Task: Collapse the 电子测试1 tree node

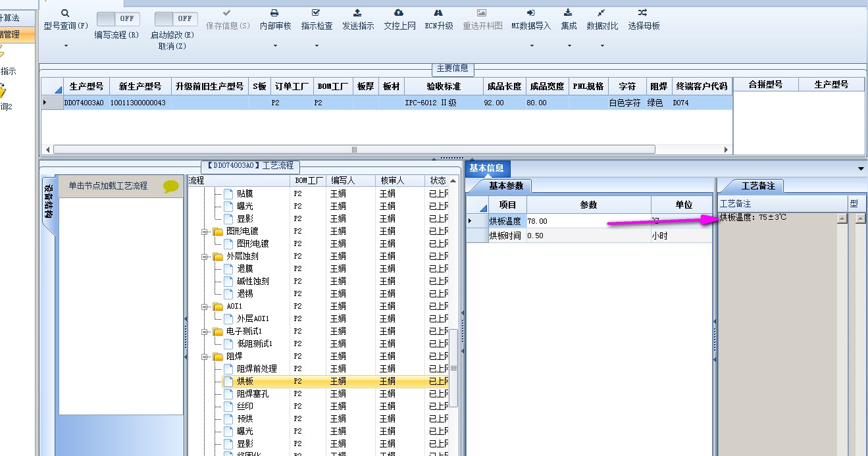Action: 205,332
